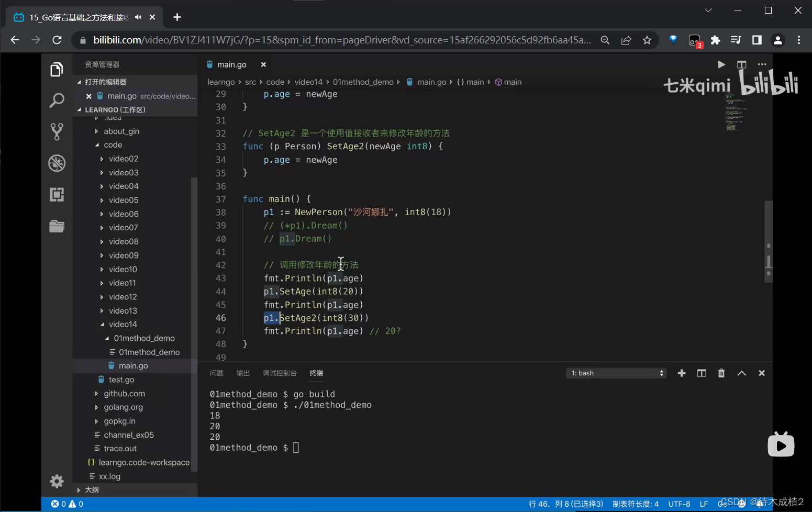Click the editor vertical scrollbar
The image size is (812, 512).
point(769,241)
